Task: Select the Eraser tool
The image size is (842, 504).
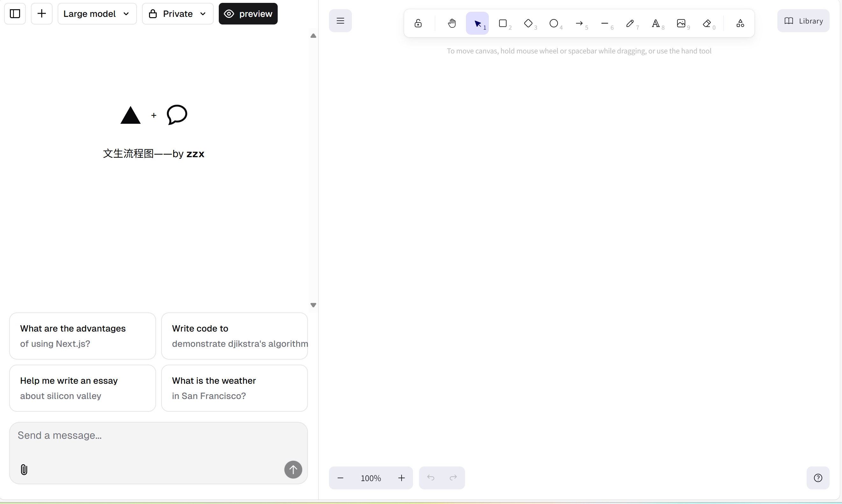Action: click(707, 23)
